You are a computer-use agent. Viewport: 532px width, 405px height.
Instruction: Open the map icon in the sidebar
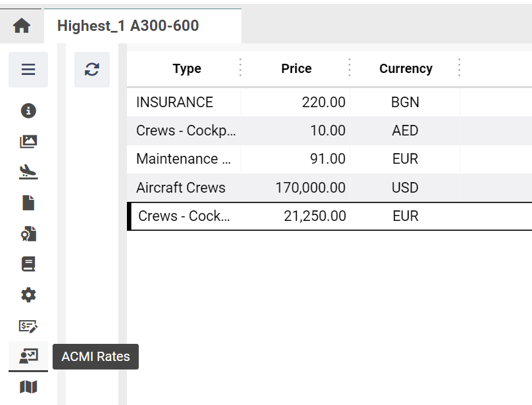(28, 387)
